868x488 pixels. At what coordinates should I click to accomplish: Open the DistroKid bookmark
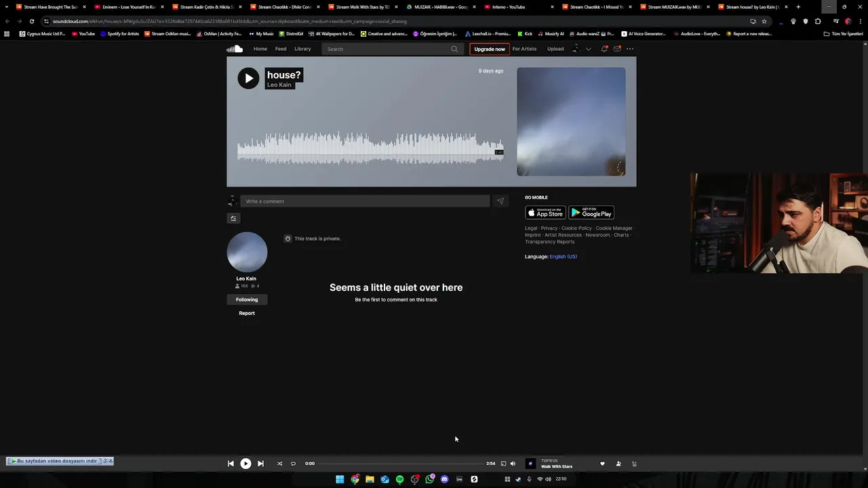tap(291, 34)
